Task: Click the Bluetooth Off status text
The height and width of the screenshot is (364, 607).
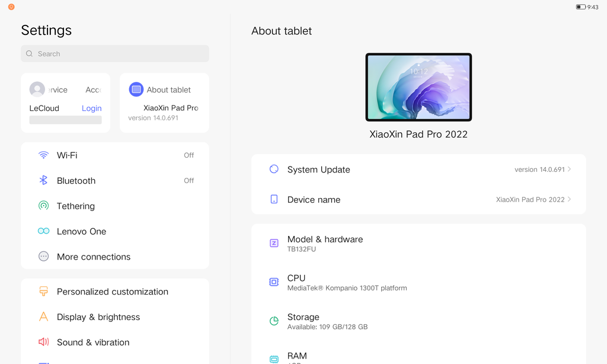Action: pos(189,180)
